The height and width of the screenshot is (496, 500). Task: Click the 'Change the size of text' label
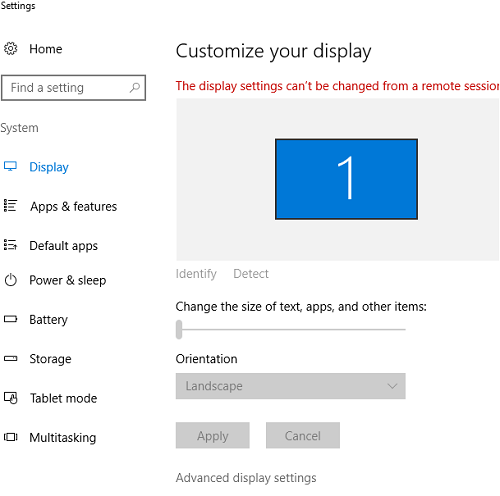coord(301,307)
